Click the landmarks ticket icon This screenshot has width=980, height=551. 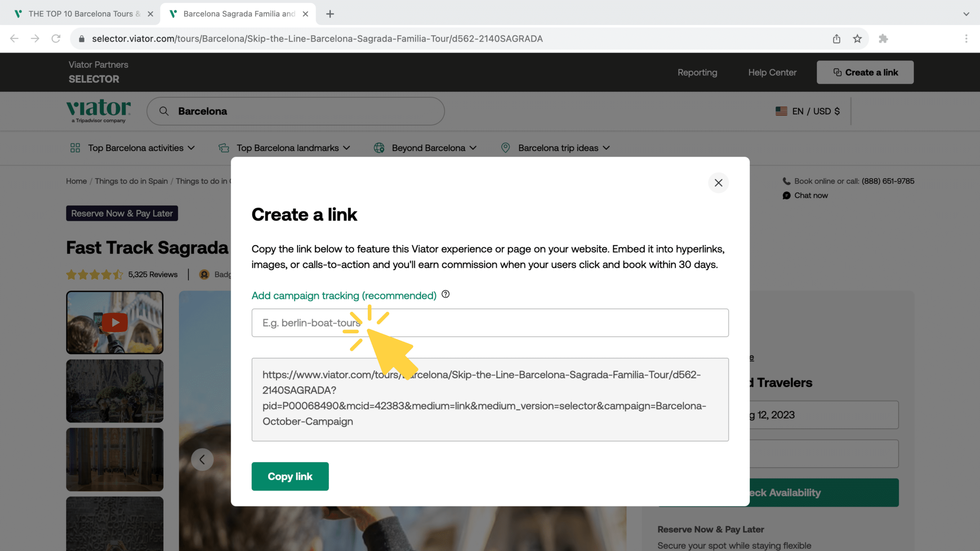click(224, 148)
